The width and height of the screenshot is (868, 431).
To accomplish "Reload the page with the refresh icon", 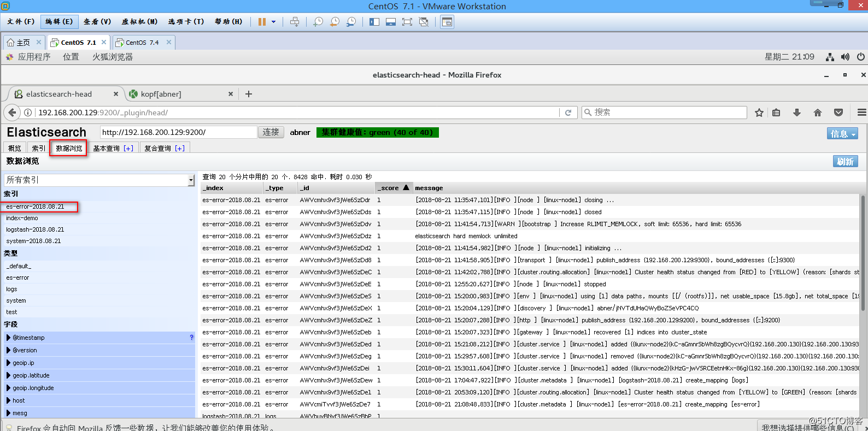I will pos(568,113).
